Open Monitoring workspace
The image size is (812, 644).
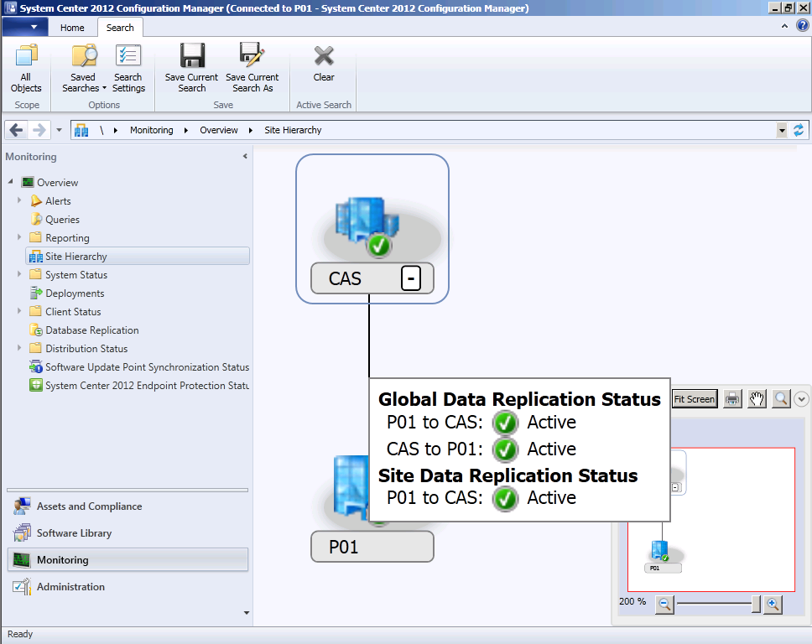128,560
